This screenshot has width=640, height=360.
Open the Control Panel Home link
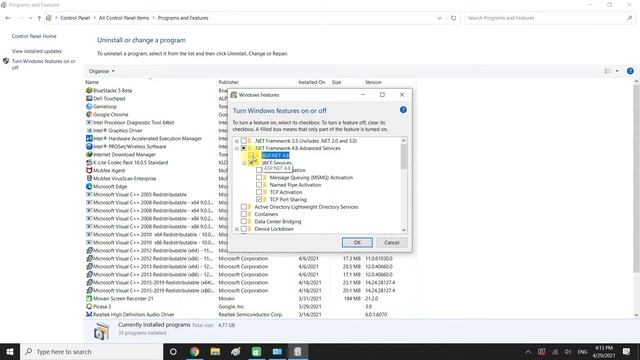pos(34,36)
